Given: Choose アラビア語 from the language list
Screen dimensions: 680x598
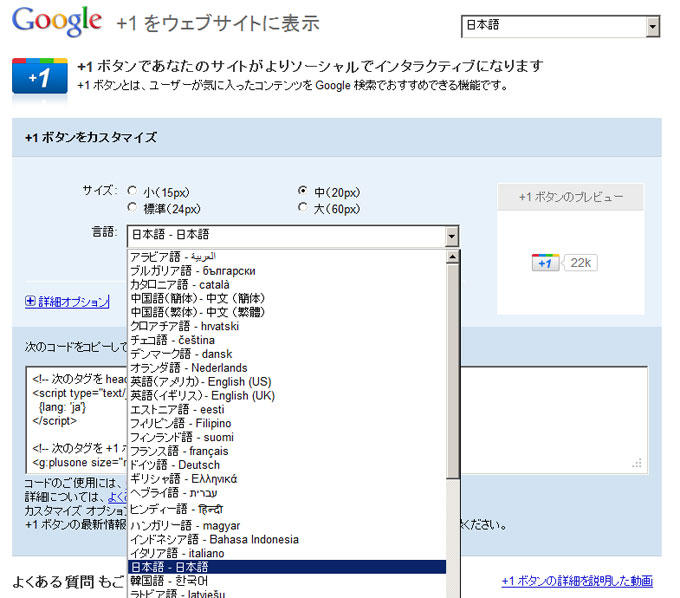Looking at the screenshot, I should pyautogui.click(x=287, y=257).
